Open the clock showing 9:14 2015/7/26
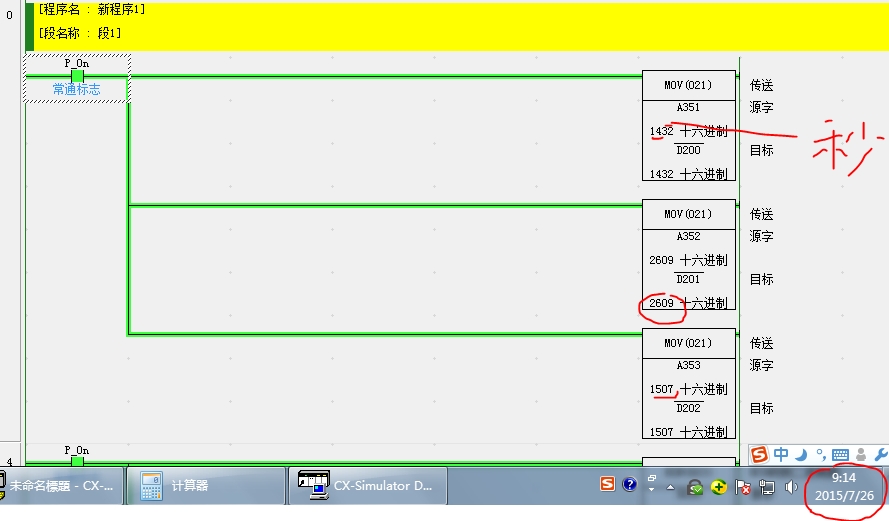Image resolution: width=889 pixels, height=521 pixels. pos(844,487)
